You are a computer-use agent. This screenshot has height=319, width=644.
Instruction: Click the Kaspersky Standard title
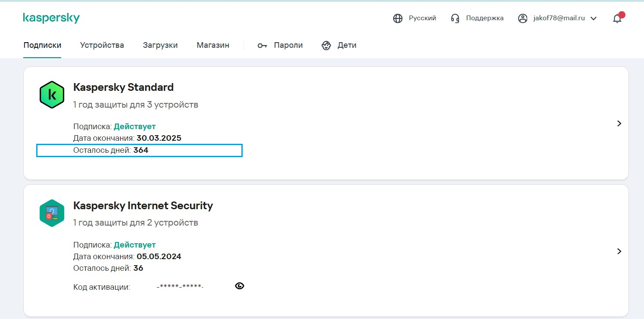pyautogui.click(x=123, y=87)
